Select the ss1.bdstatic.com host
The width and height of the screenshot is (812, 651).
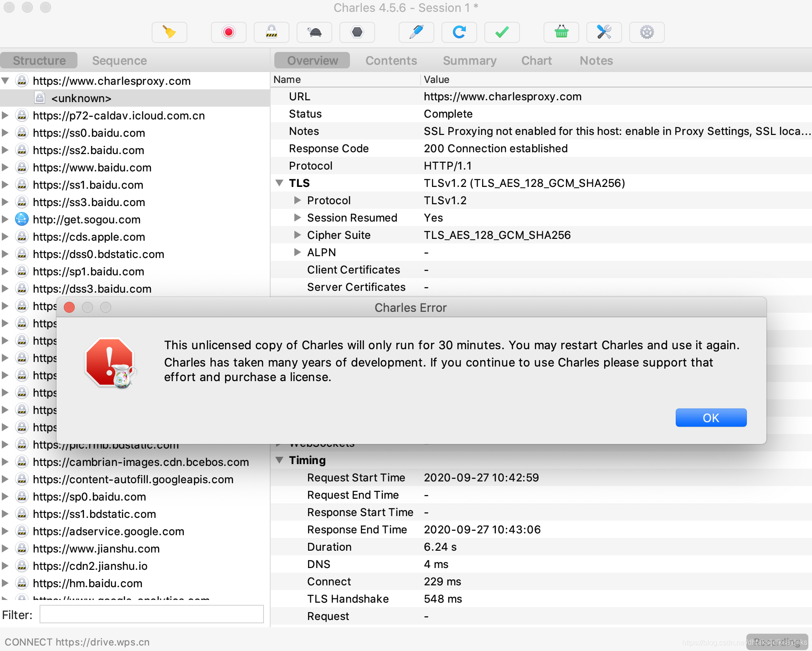pos(94,514)
